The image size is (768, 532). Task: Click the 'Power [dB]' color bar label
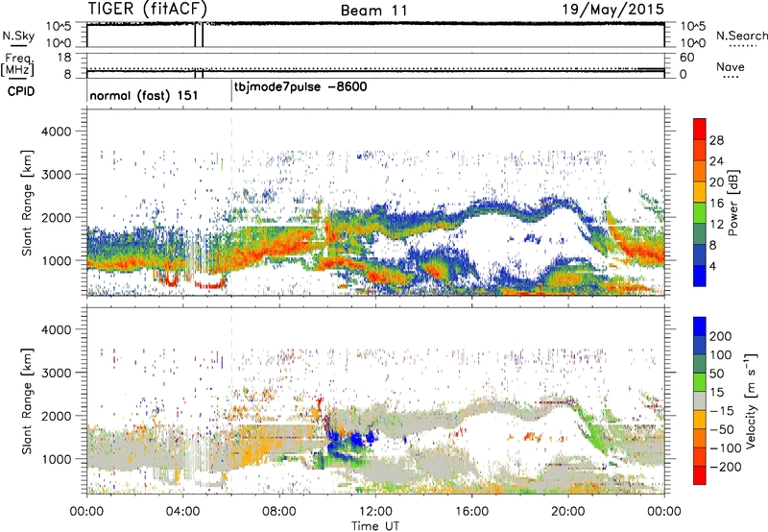[x=732, y=203]
